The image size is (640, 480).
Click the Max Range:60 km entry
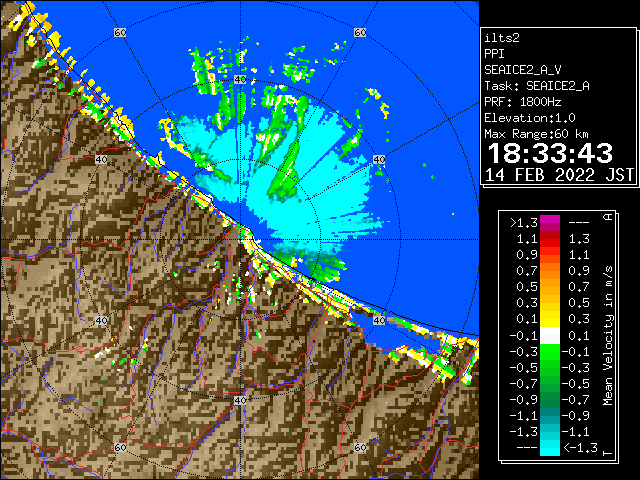click(536, 134)
